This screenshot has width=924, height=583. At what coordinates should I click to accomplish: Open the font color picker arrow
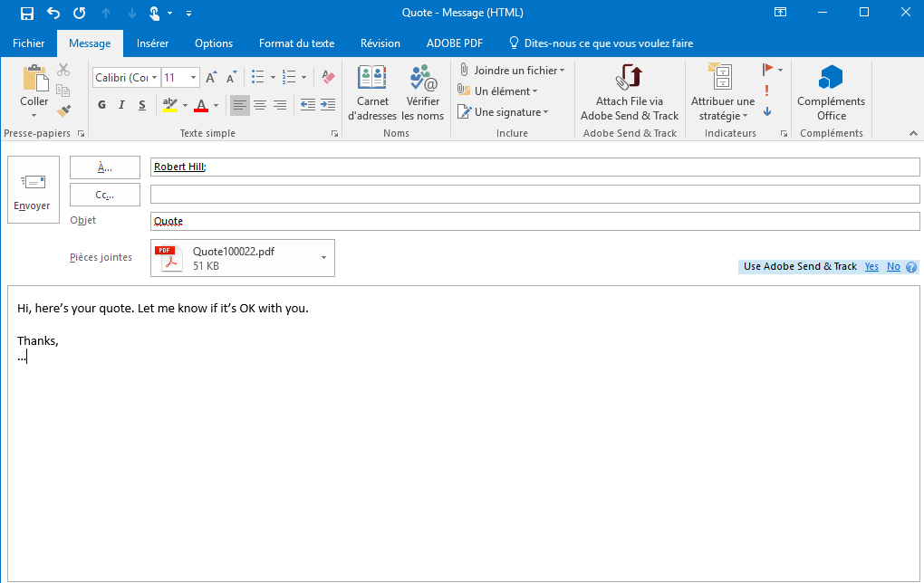click(x=217, y=106)
